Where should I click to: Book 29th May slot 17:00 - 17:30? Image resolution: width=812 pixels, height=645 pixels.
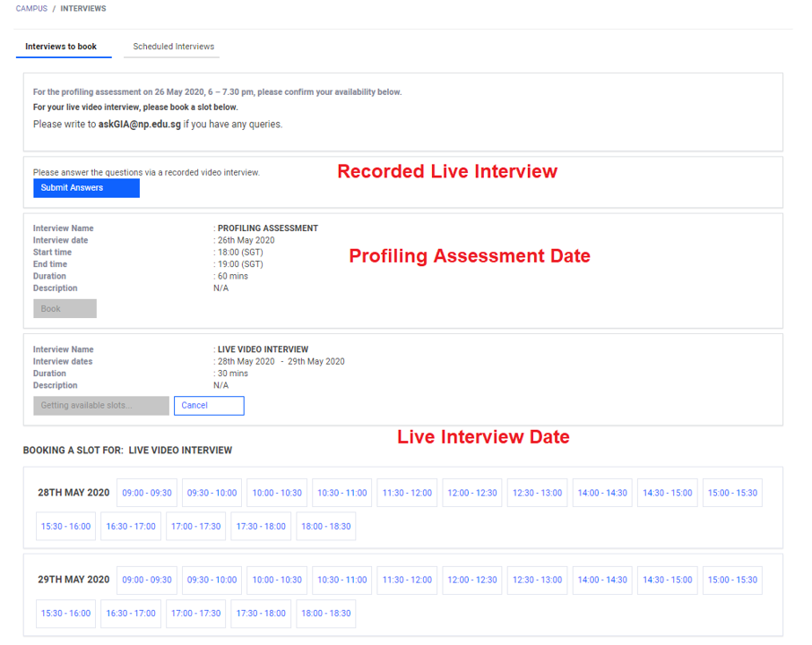pyautogui.click(x=195, y=613)
